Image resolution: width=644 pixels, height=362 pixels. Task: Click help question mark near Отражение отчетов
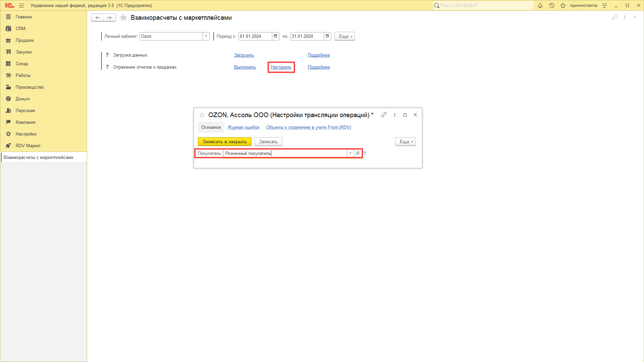click(x=107, y=67)
